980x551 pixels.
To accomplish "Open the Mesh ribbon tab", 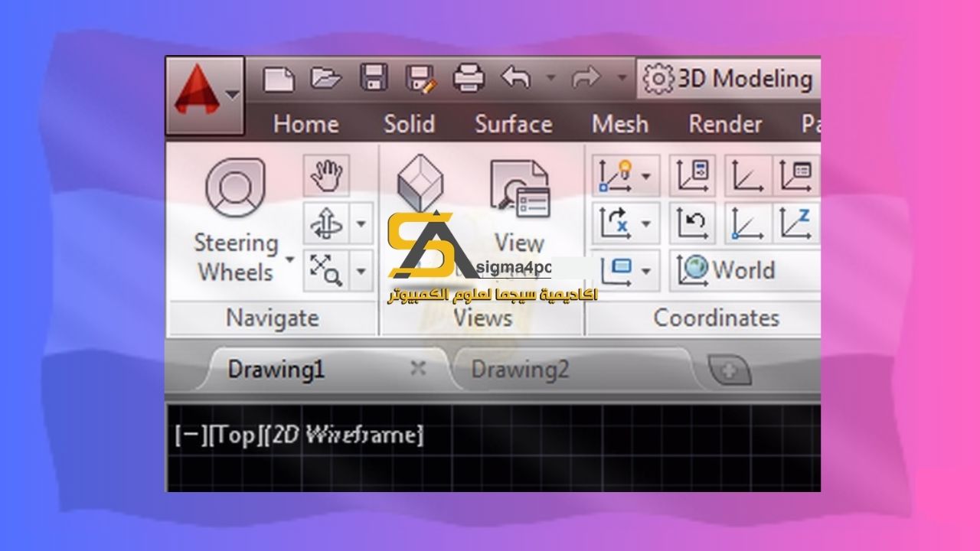I will 619,124.
